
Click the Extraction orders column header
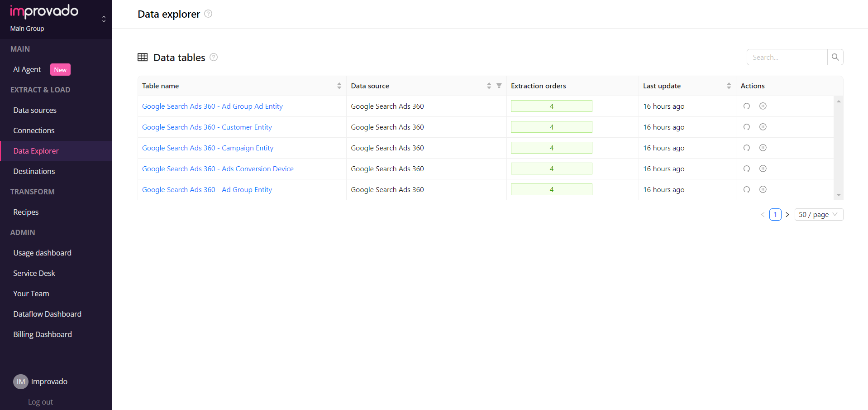538,86
